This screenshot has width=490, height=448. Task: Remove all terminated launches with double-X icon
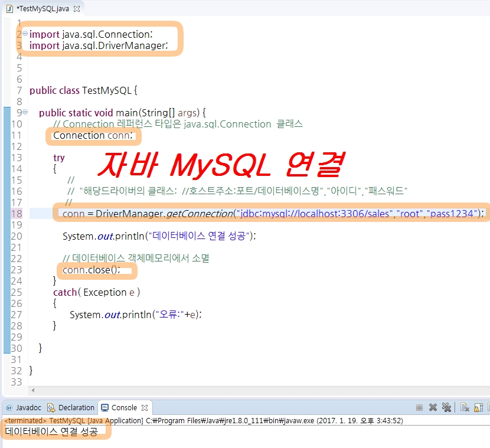click(x=446, y=407)
